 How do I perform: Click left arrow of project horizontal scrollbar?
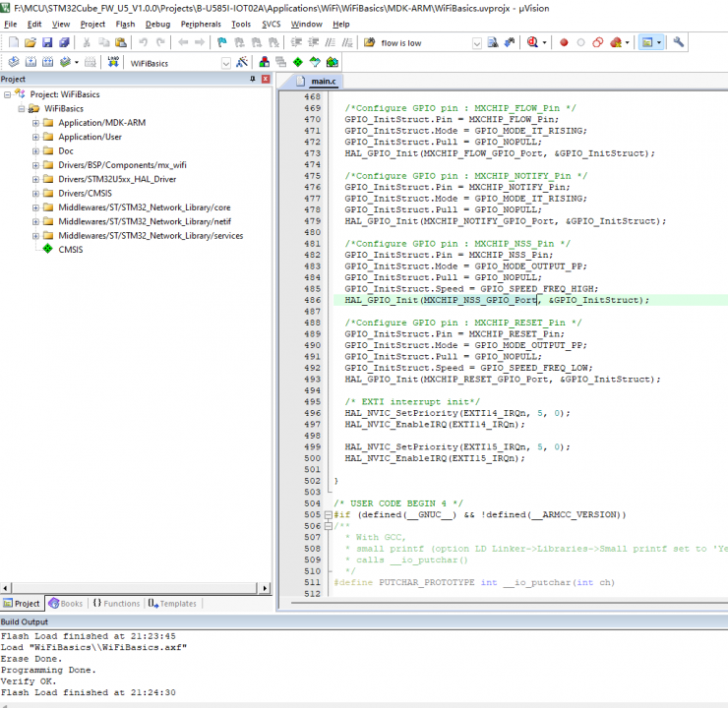5,588
